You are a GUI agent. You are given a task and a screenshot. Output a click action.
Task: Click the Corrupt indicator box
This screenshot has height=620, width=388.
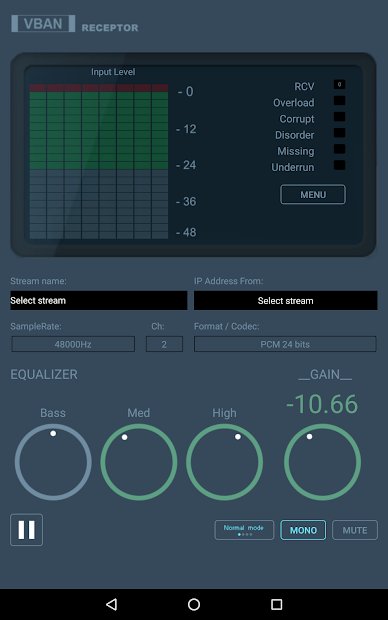pyautogui.click(x=339, y=117)
